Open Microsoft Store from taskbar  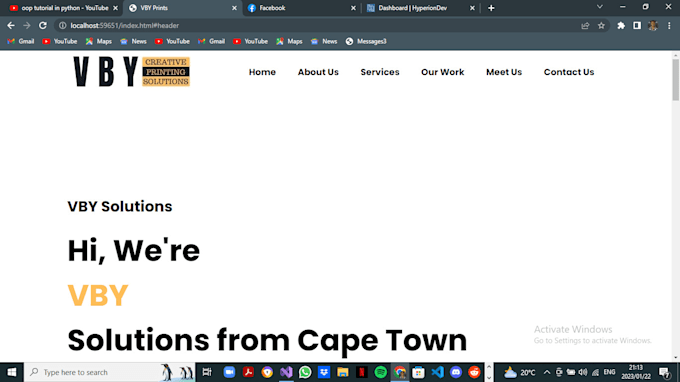pos(418,372)
